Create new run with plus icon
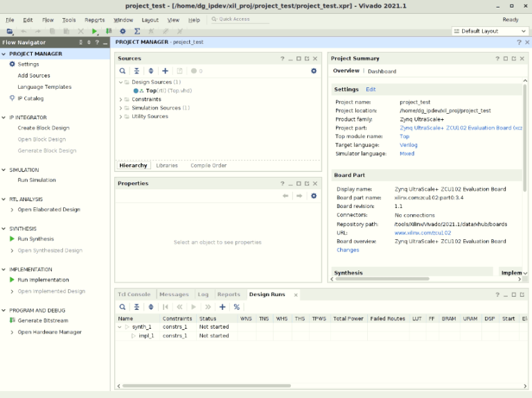532x398 pixels. pos(222,307)
